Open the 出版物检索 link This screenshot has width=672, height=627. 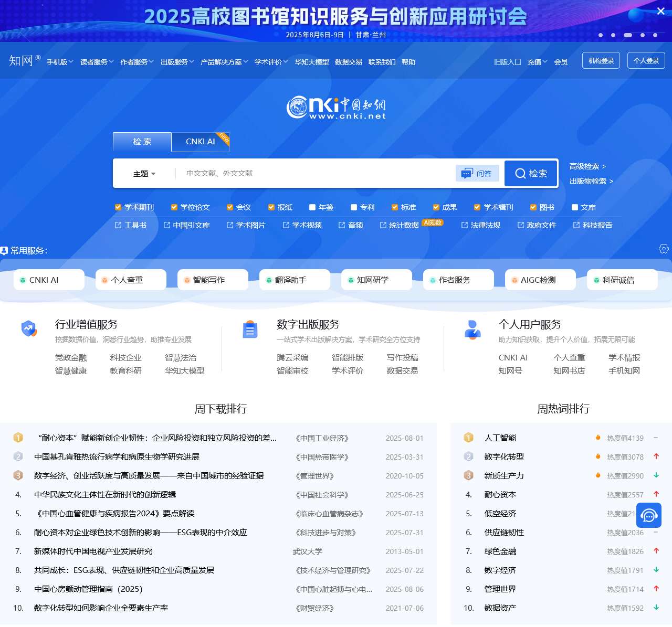591,181
